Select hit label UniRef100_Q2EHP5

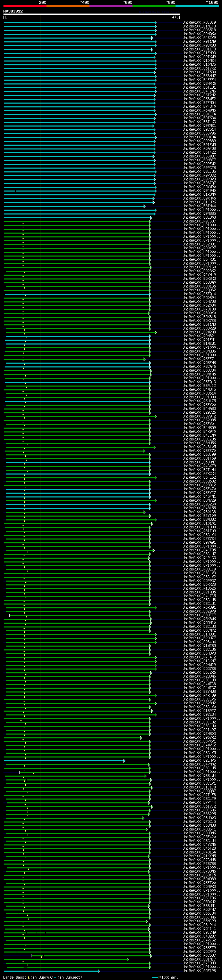199,761
